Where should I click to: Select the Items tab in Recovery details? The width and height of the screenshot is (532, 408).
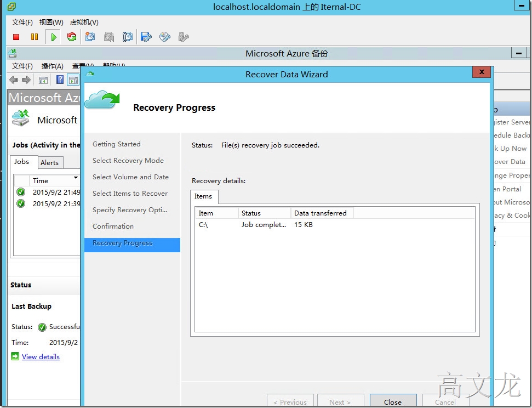click(x=203, y=196)
